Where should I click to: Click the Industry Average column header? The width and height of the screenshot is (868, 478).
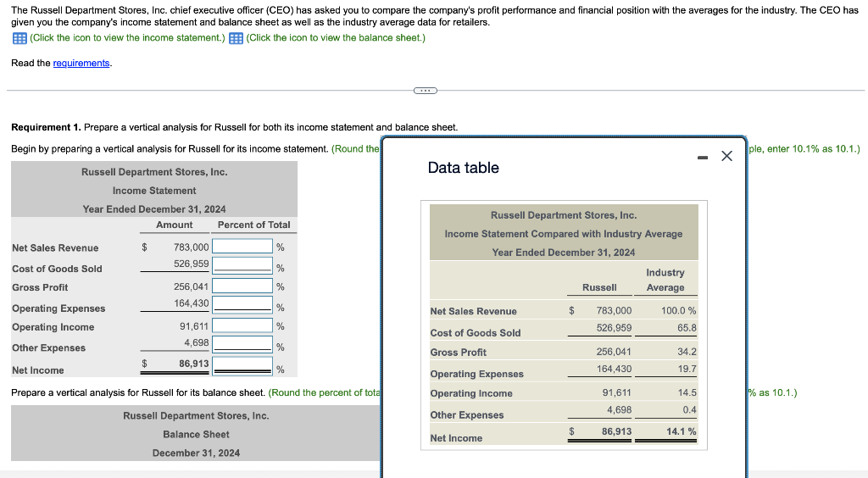[x=665, y=280]
